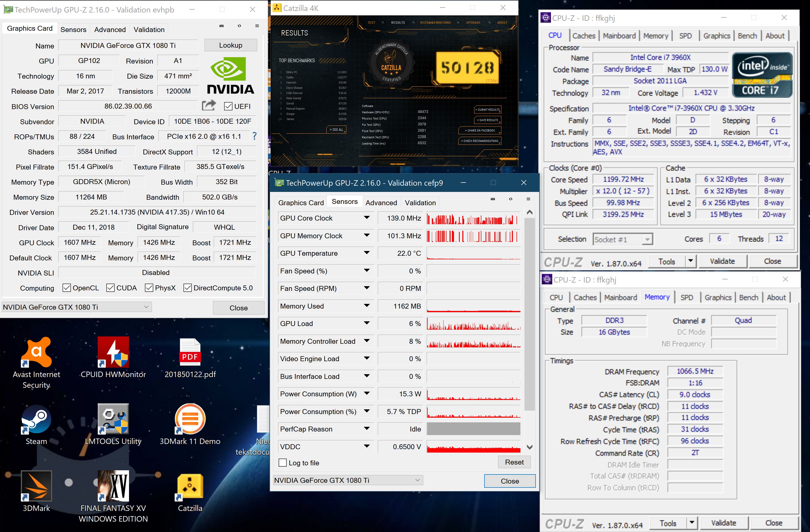Click the BIOS Version field 86.02.39.00.66
810x532 pixels.
[x=128, y=106]
